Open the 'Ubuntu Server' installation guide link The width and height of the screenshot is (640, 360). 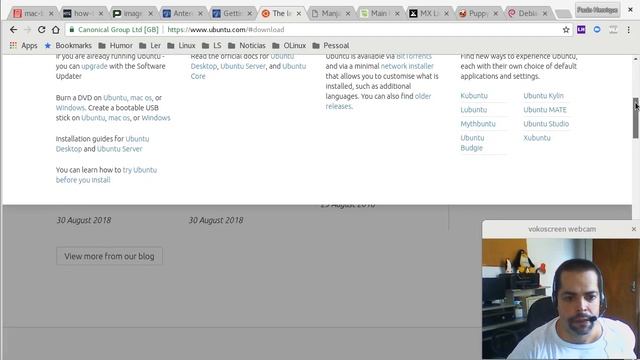[x=120, y=149]
